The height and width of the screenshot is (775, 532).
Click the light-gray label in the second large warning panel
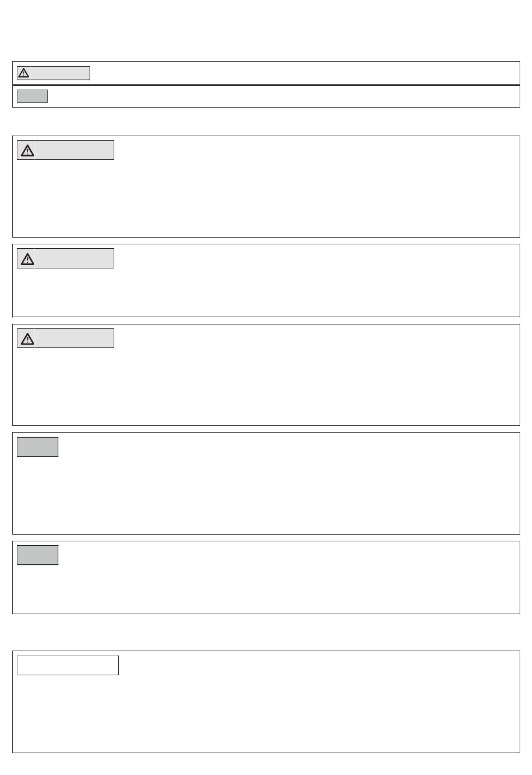pyautogui.click(x=74, y=258)
